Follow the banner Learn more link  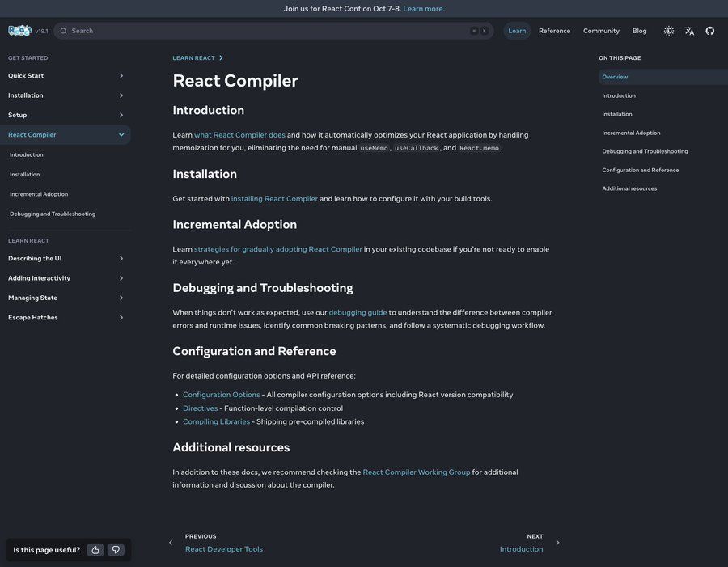[423, 8]
